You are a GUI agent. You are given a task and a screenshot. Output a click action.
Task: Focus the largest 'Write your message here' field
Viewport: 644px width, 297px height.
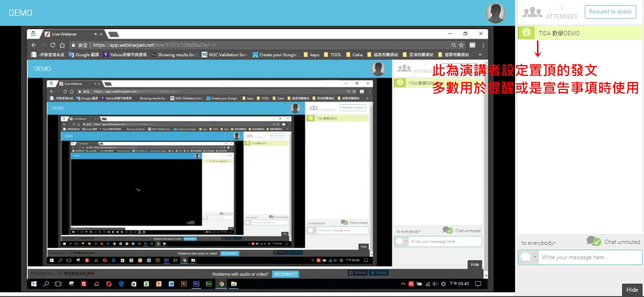pyautogui.click(x=590, y=257)
